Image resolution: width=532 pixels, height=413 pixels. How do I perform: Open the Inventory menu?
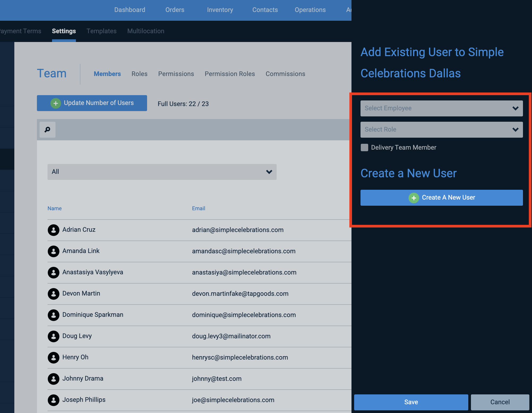coord(220,10)
